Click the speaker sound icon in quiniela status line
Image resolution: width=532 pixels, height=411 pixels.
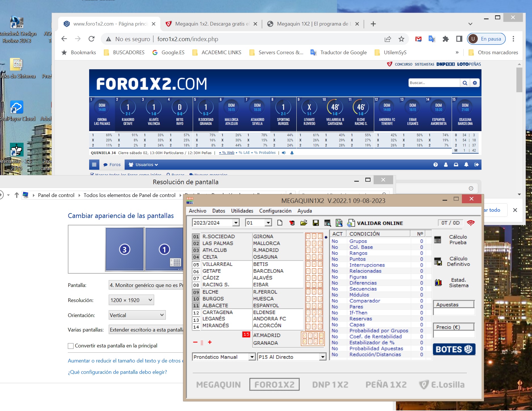(x=284, y=153)
